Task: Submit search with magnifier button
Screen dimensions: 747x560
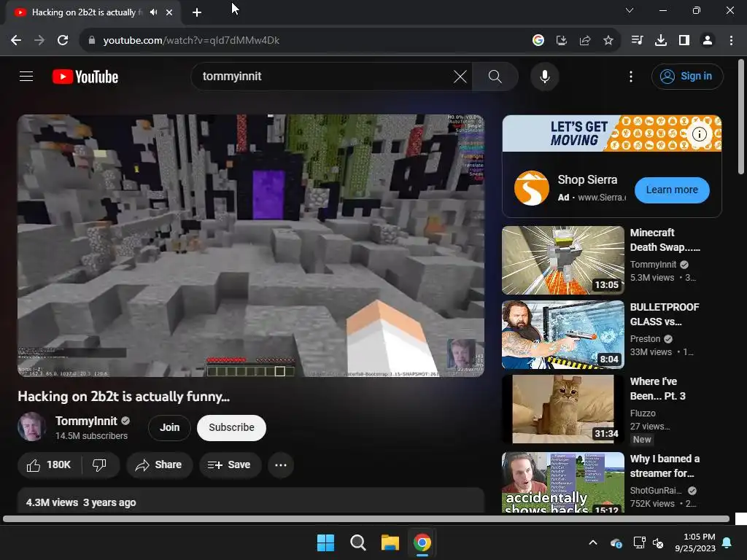Action: tap(495, 76)
